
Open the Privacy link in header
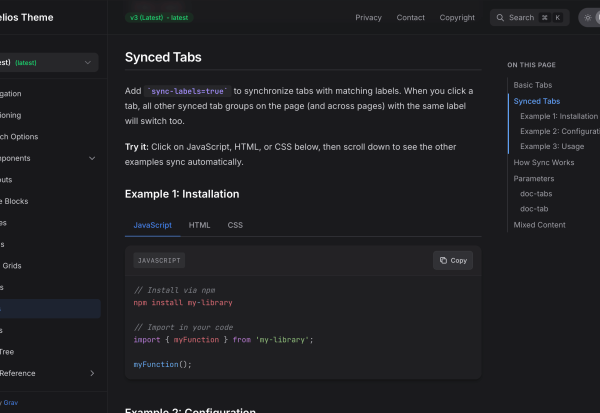tap(368, 18)
